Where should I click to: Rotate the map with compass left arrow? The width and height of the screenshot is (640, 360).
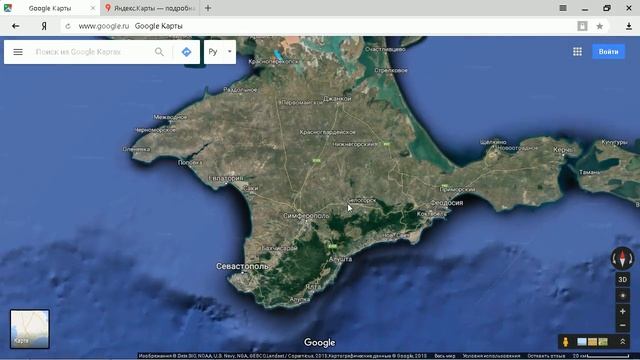[x=614, y=258]
